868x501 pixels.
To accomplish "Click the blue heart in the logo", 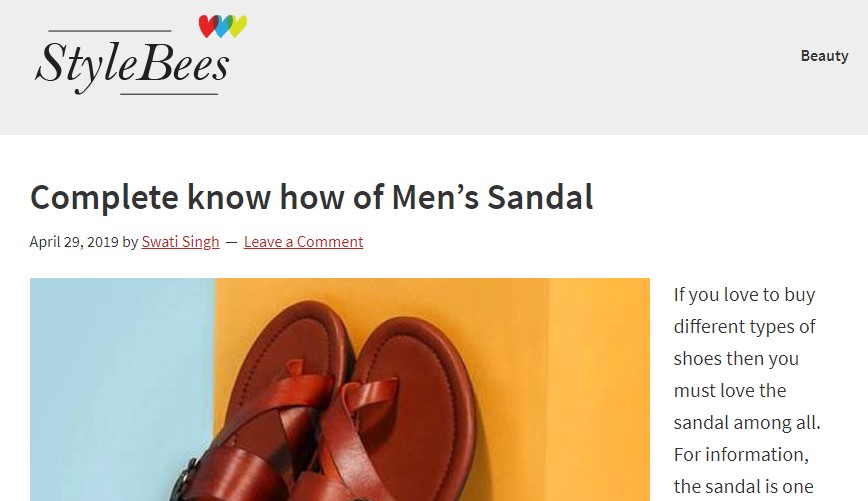I will (222, 27).
